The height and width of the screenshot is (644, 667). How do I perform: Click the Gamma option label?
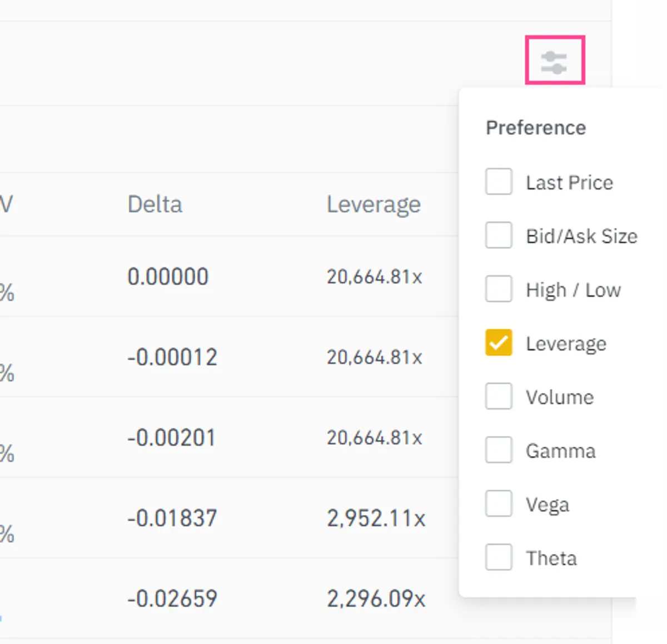(x=561, y=451)
